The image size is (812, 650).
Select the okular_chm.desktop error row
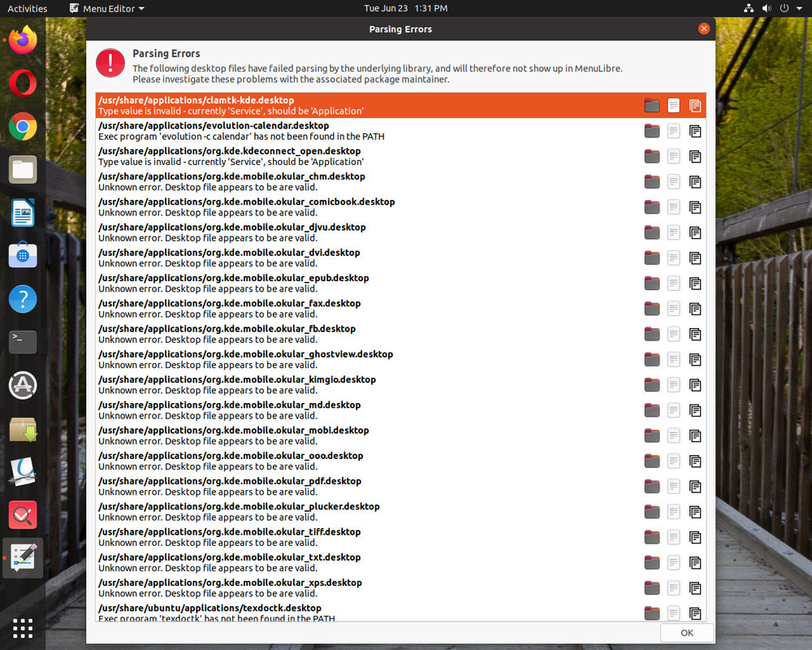point(401,182)
